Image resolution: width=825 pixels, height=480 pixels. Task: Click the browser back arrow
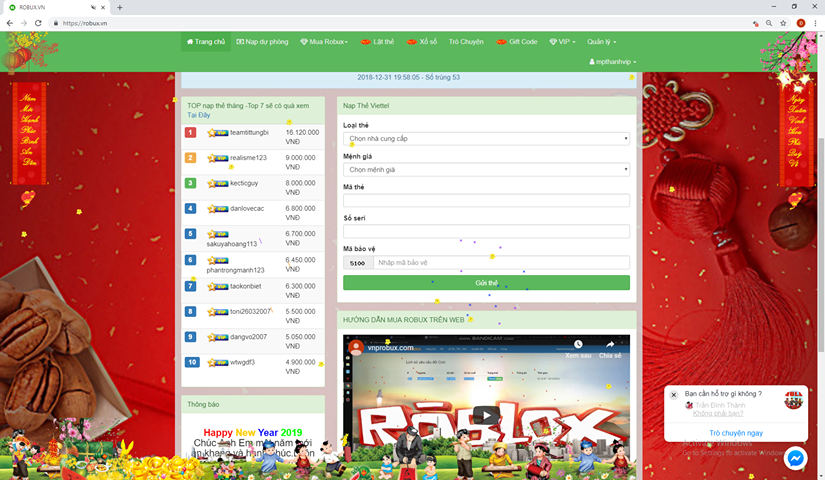(x=9, y=23)
